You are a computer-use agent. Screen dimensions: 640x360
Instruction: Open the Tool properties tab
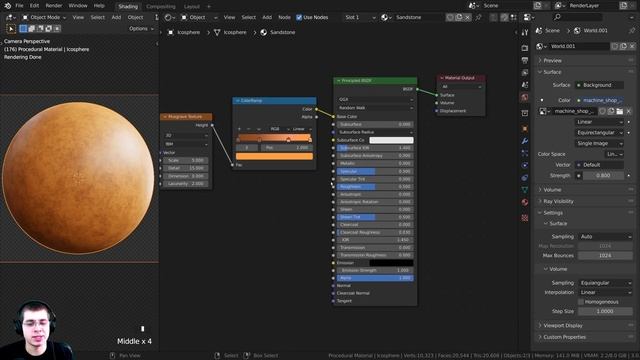tap(525, 32)
